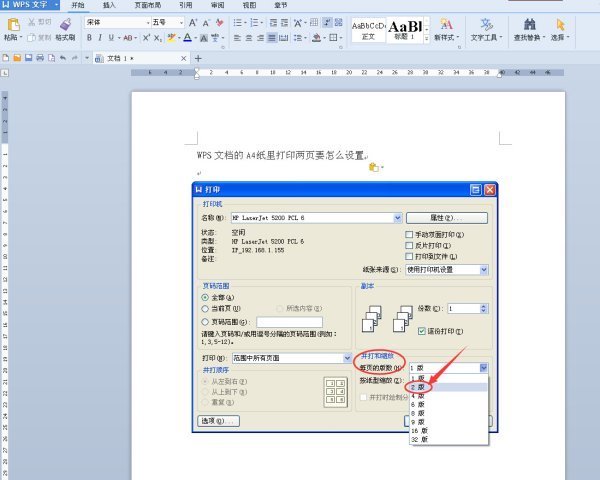Toggle Bold formatting in the ribbon
Image resolution: width=600 pixels, height=480 pixels.
(88, 38)
